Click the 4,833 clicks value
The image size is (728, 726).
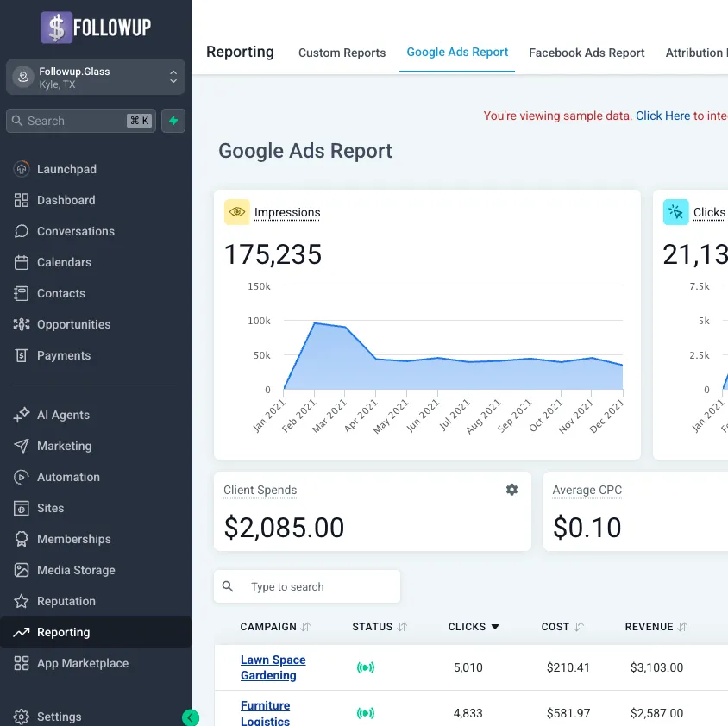pos(468,713)
